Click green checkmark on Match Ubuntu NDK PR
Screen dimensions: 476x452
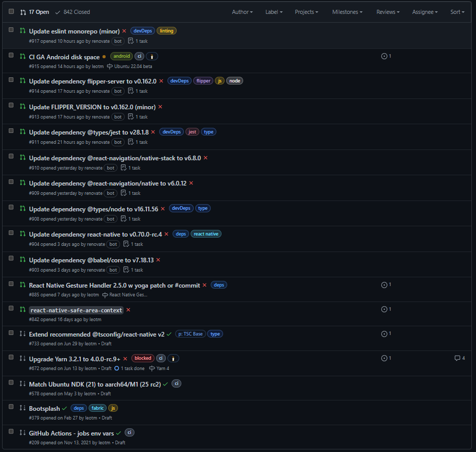point(165,384)
